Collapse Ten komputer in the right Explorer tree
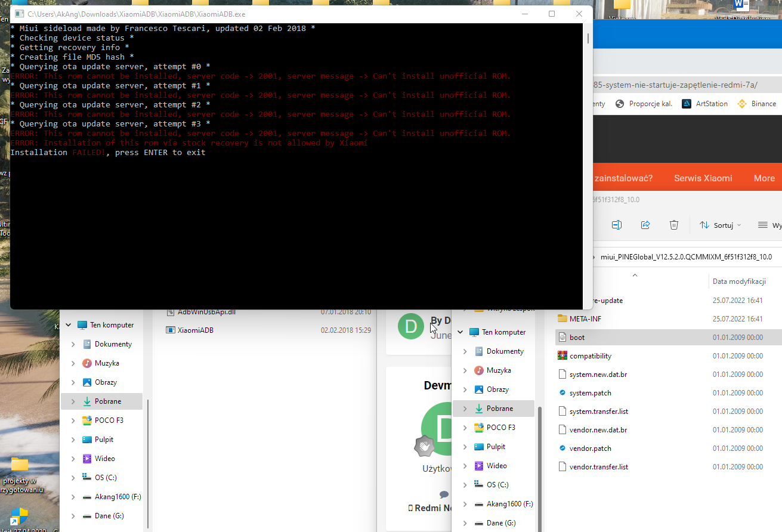 tap(460, 332)
